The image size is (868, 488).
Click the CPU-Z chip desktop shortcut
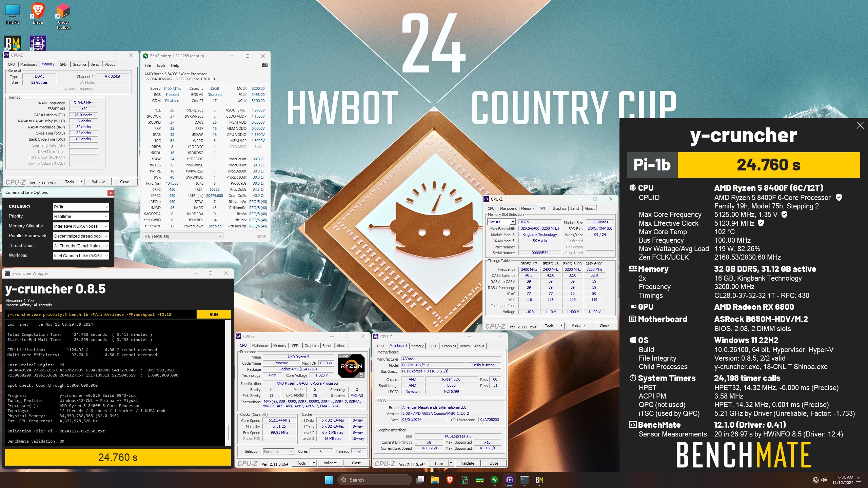click(x=38, y=43)
